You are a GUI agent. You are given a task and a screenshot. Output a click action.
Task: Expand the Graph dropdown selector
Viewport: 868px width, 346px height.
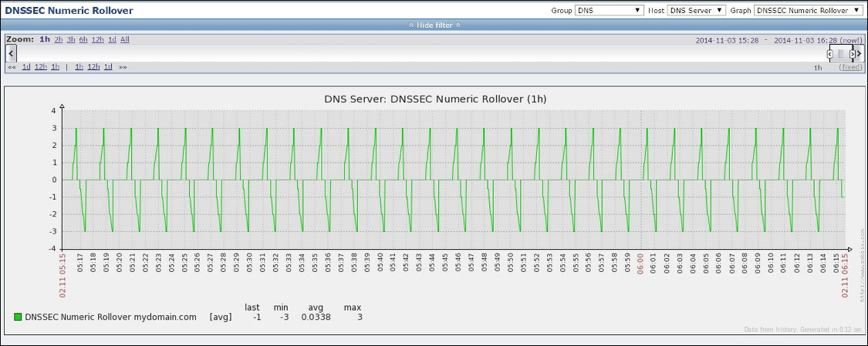coord(807,11)
